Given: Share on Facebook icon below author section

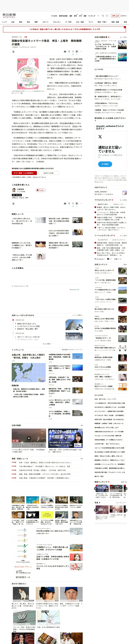Looking at the screenshot, I should pyautogui.click(x=69, y=204).
